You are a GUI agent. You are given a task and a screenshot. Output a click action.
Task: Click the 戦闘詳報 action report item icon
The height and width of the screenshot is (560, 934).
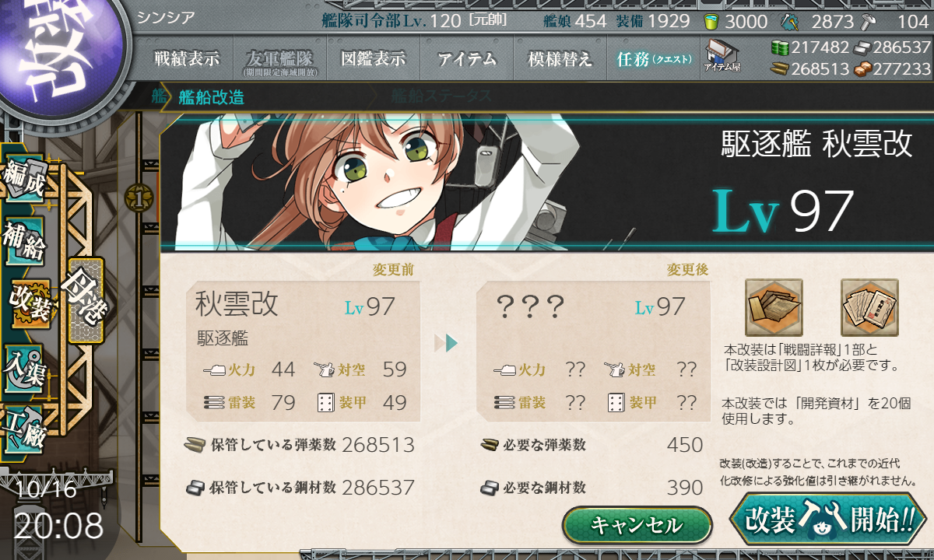click(774, 307)
